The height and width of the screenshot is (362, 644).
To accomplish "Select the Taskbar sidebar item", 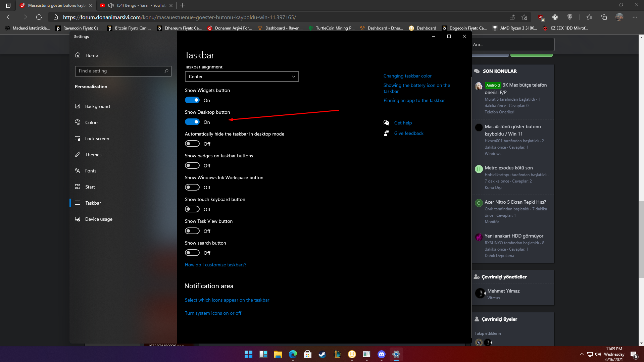I will (x=93, y=203).
